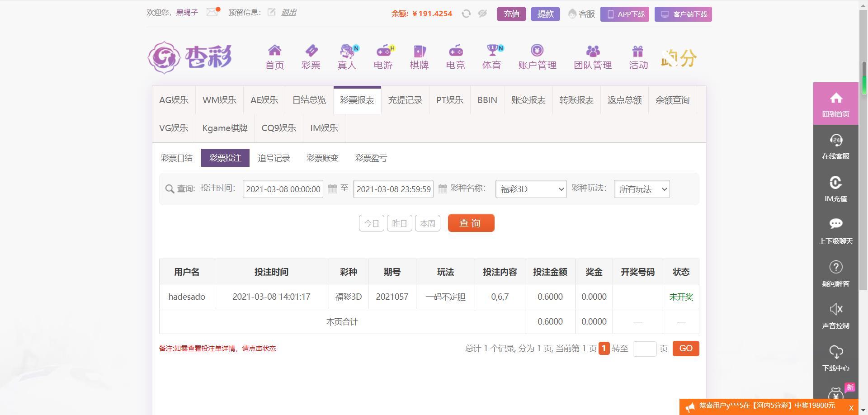The width and height of the screenshot is (868, 415).
Task: Click the page jump number field
Action: pyautogui.click(x=645, y=349)
